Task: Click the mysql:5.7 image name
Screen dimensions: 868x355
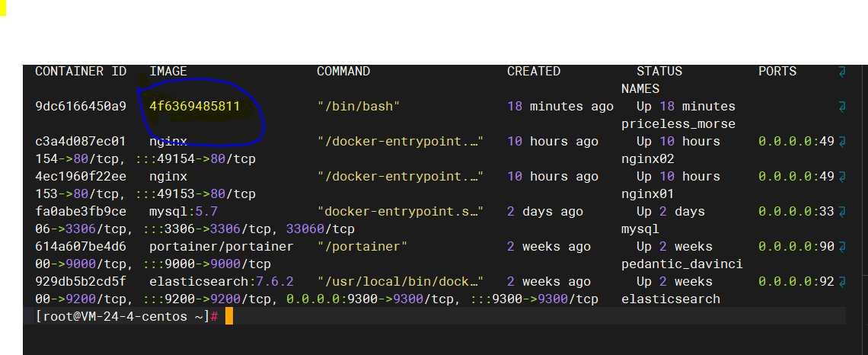Action: pyautogui.click(x=183, y=212)
